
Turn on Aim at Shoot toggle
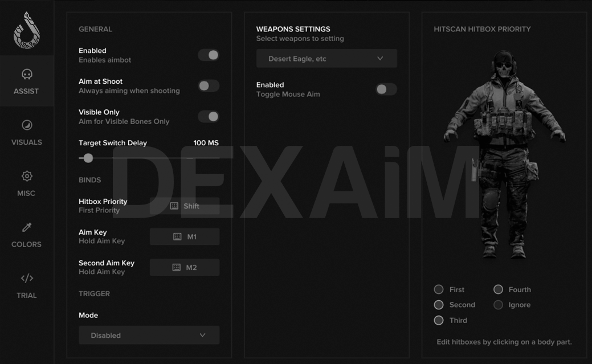click(209, 86)
